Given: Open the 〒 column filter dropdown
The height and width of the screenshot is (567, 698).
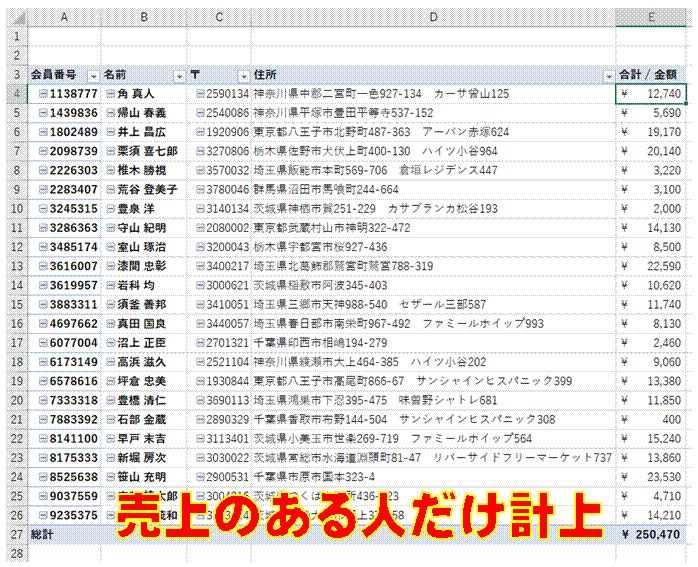Looking at the screenshot, I should click(243, 77).
